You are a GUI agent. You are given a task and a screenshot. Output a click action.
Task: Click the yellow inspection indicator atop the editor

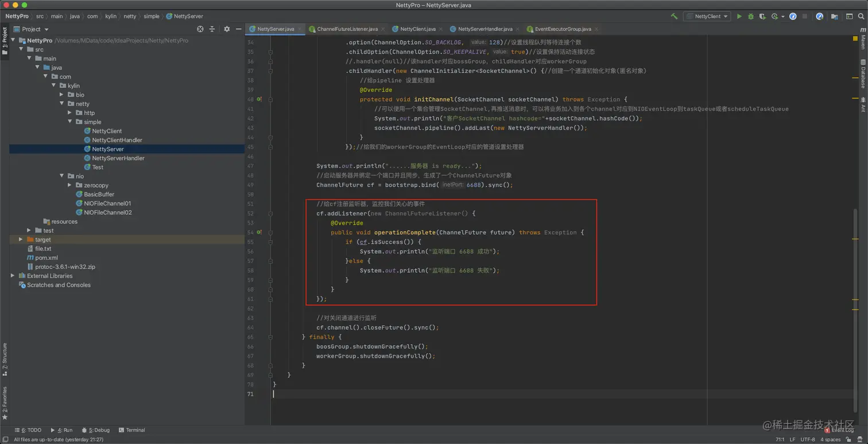coord(855,39)
